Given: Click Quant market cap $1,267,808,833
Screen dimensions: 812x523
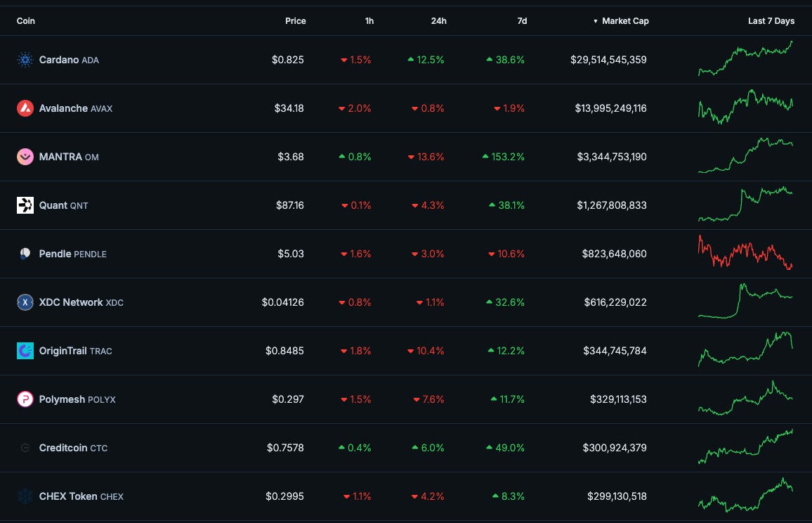Looking at the screenshot, I should point(612,205).
